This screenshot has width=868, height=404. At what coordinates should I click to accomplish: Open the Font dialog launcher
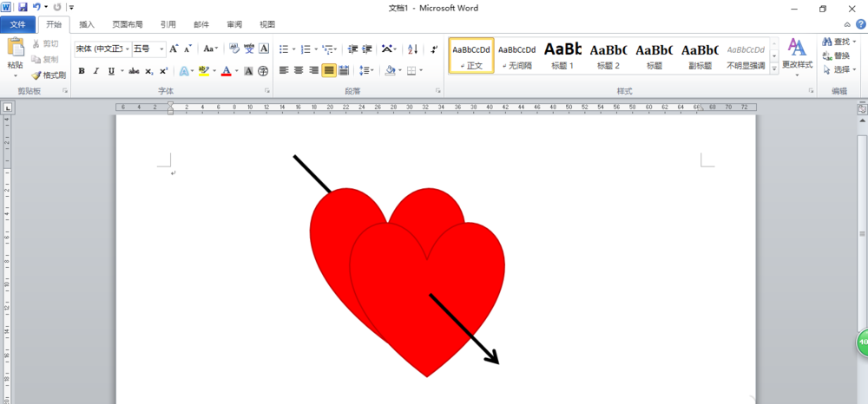(x=267, y=91)
